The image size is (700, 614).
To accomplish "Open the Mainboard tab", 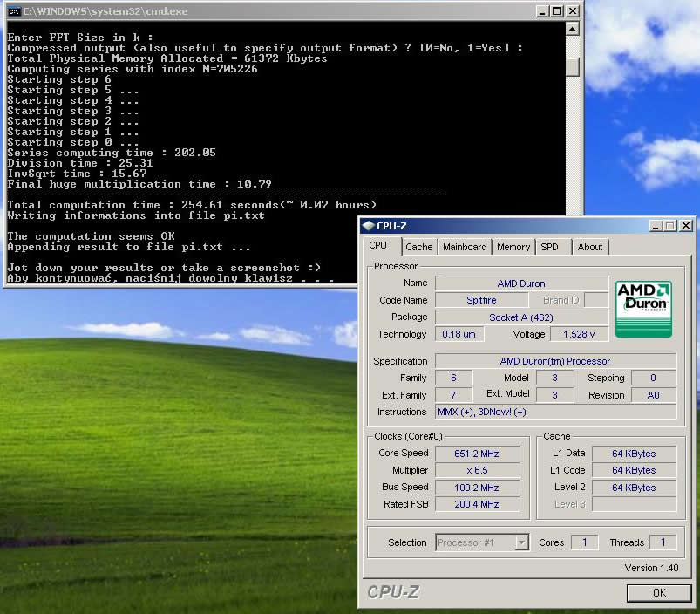I will click(x=465, y=247).
